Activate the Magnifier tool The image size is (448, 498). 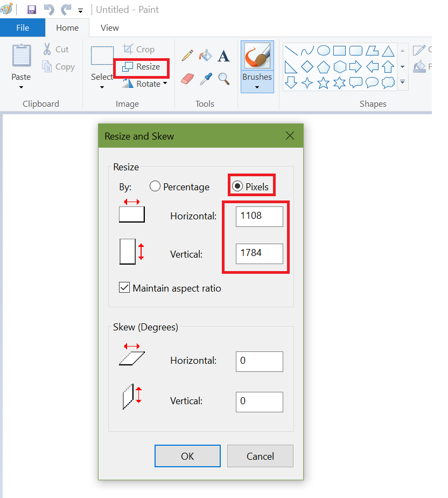coord(224,78)
